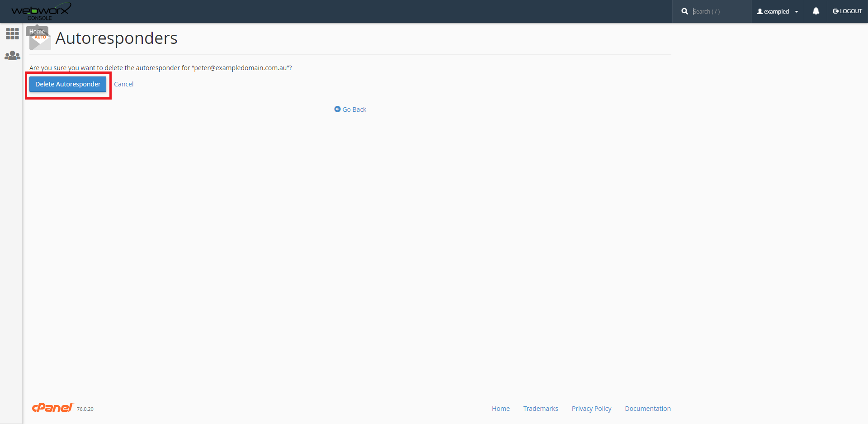868x424 pixels.
Task: Open the Documentation footer link
Action: pos(647,409)
